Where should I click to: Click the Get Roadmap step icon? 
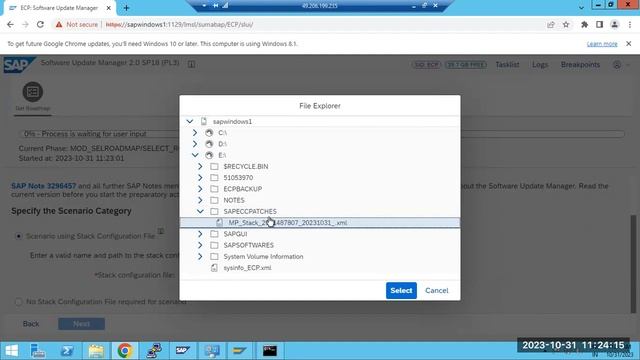click(x=33, y=91)
